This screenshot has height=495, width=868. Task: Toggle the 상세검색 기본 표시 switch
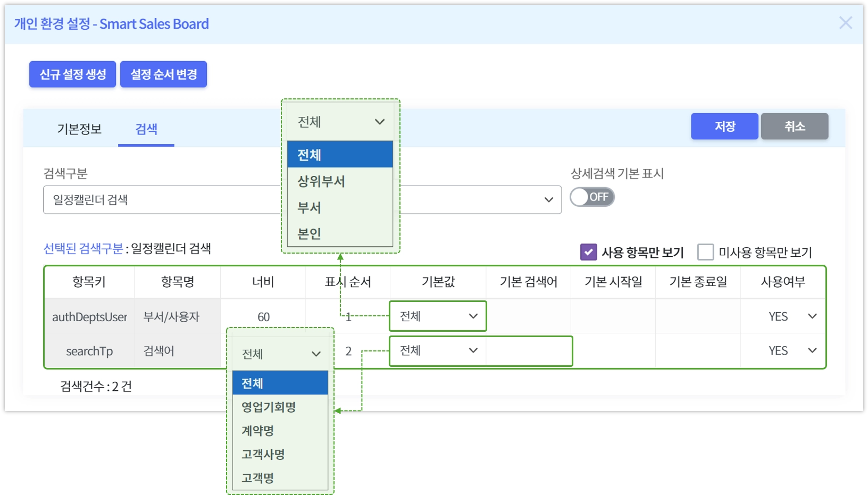(592, 197)
